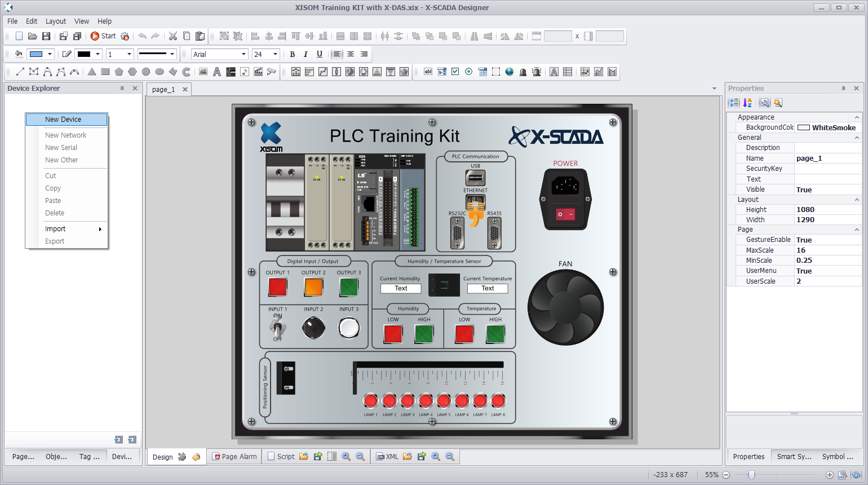Click the WhiteSmoke BackgroundColor swatch
The height and width of the screenshot is (485, 868).
point(804,127)
